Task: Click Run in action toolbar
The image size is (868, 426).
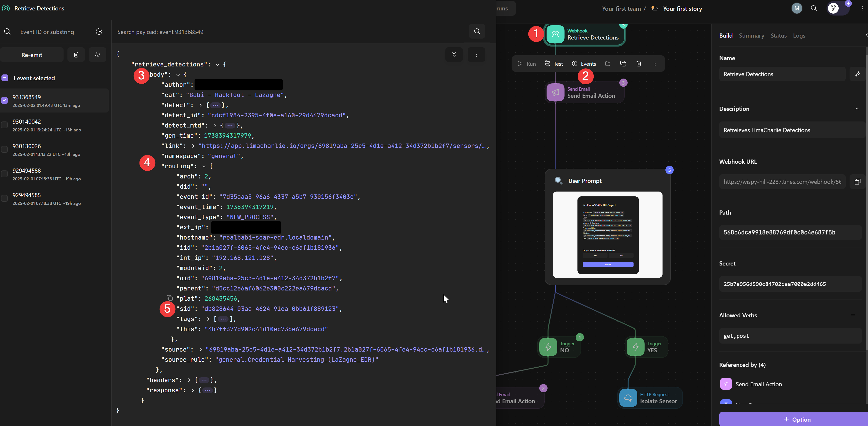Action: pyautogui.click(x=527, y=64)
